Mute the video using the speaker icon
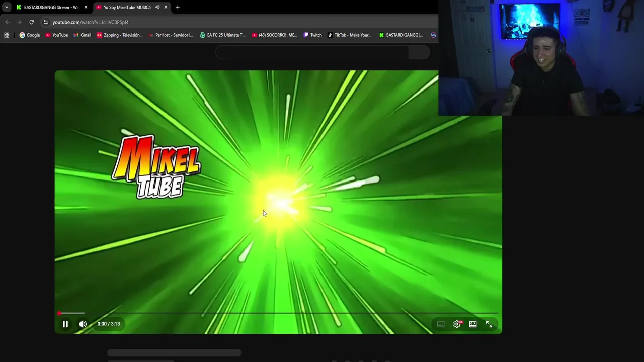 point(83,324)
